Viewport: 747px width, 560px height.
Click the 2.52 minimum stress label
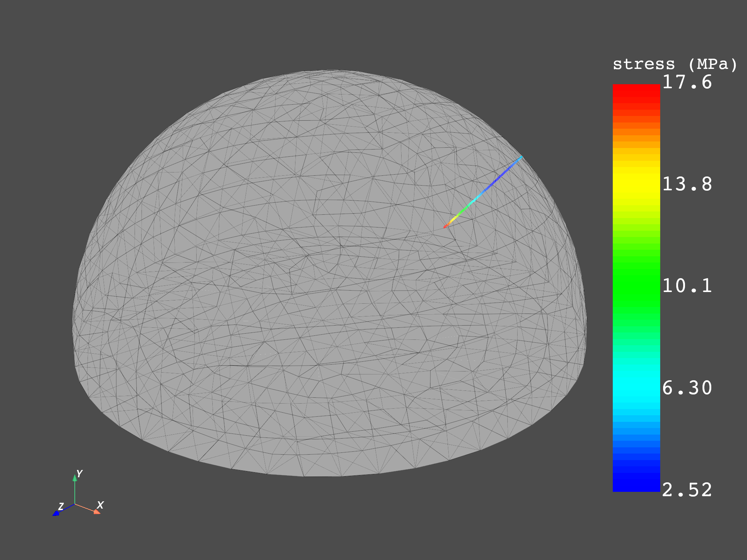pyautogui.click(x=687, y=490)
